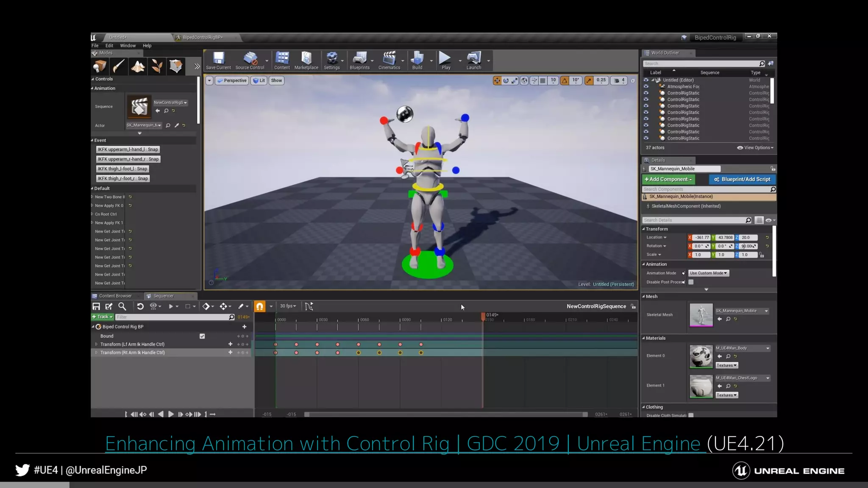Toggle visibility eye of Untitled (Editor)
This screenshot has height=488, width=868.
[x=646, y=80]
